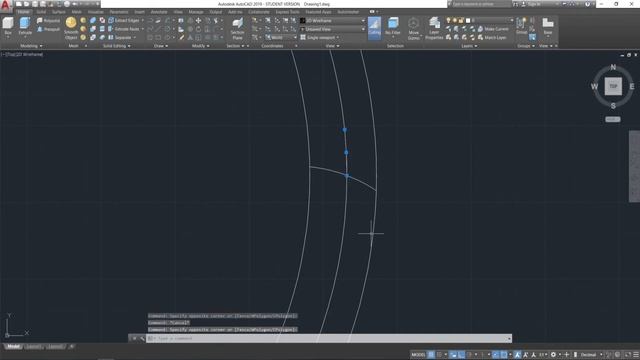Image resolution: width=640 pixels, height=360 pixels.
Task: Select the Box solid tool
Action: tap(8, 27)
